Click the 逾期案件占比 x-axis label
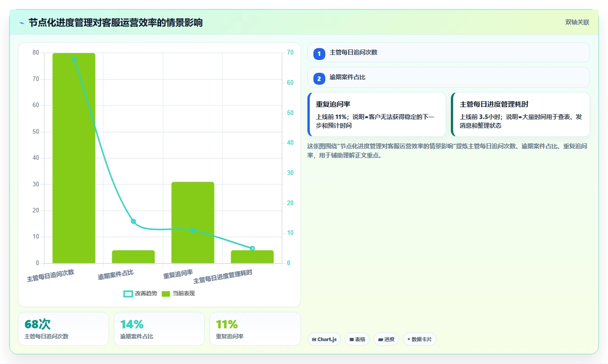The image size is (608, 364). pos(115,275)
